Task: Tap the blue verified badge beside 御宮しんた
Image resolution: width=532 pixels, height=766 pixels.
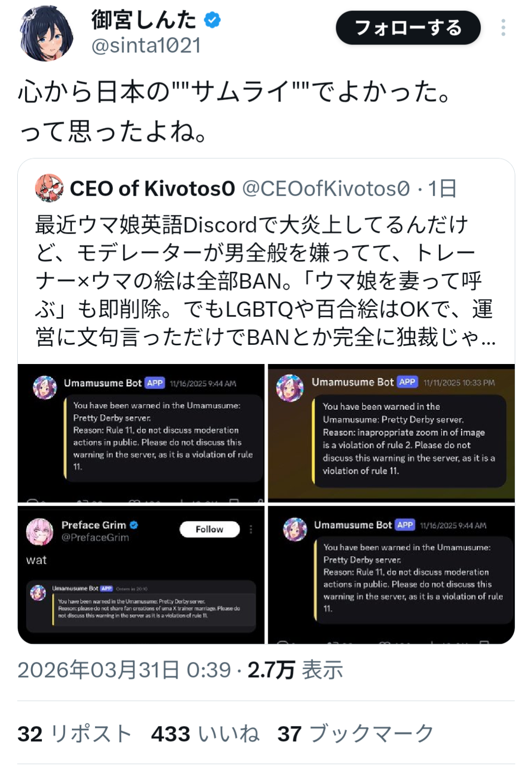Action: (213, 20)
